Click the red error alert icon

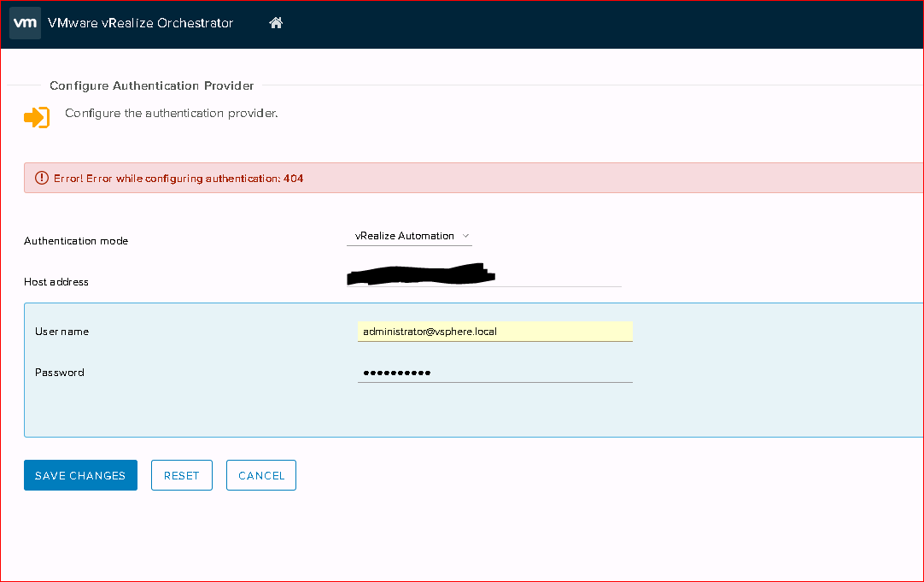[42, 178]
